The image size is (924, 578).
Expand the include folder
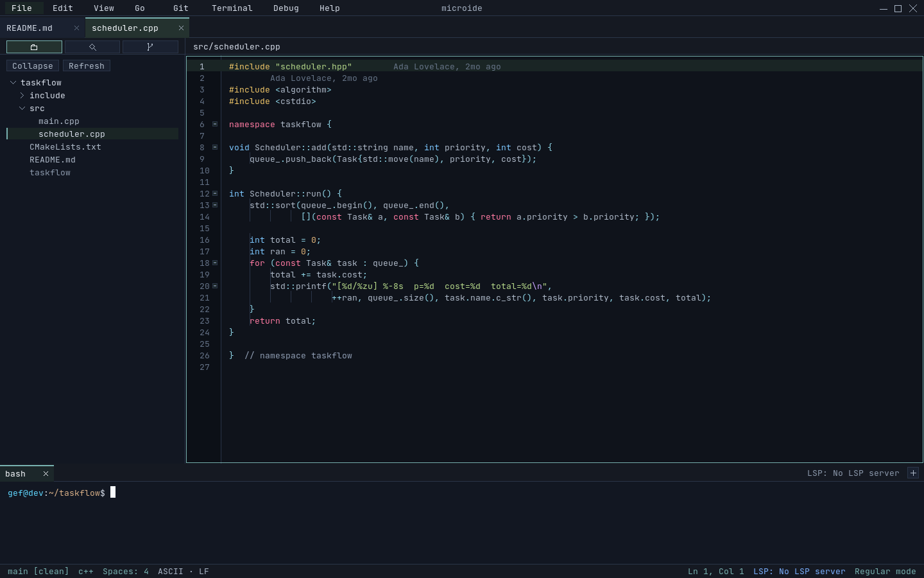[22, 95]
